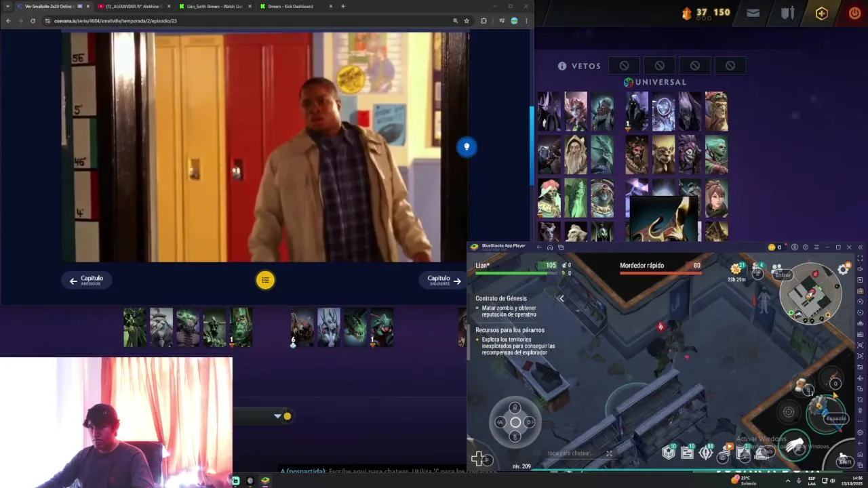Open the BlueStacks recent apps icon
This screenshot has height=488, width=868.
pos(560,247)
